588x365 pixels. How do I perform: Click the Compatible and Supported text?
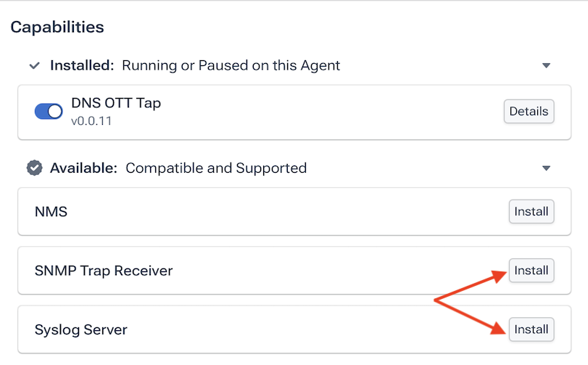tap(216, 168)
